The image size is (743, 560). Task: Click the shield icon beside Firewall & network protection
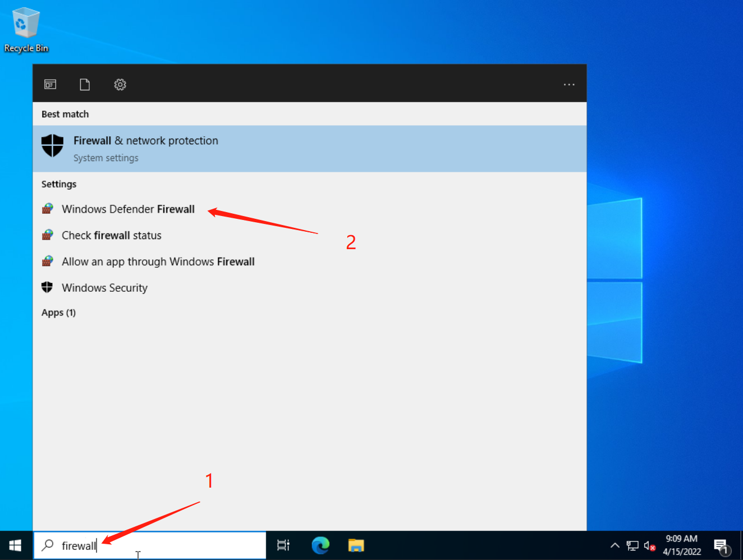click(53, 146)
